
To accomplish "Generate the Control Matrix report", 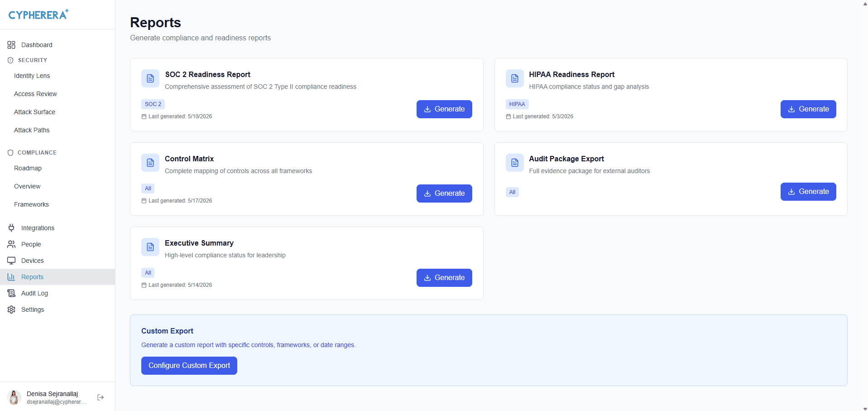I will 444,193.
